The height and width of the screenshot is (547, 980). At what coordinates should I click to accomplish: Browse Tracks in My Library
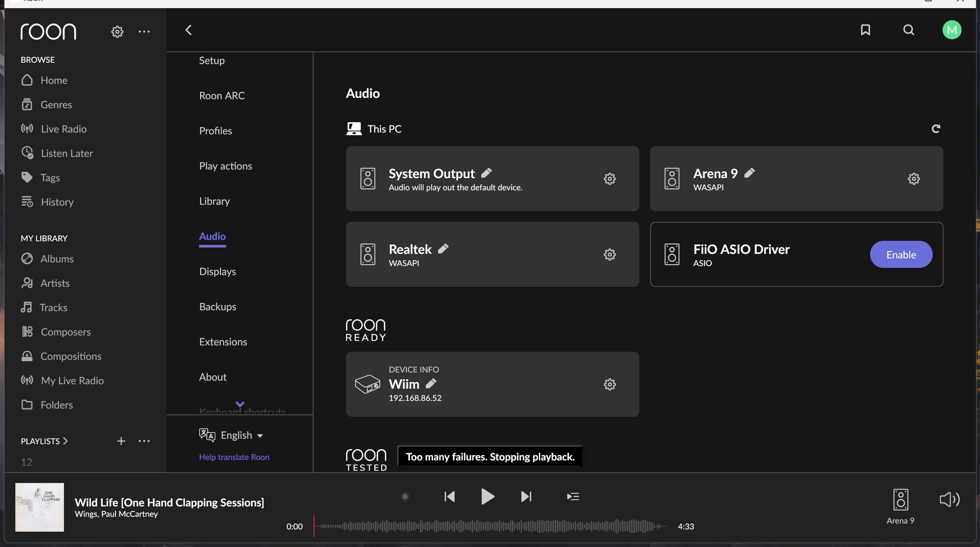(x=44, y=308)
